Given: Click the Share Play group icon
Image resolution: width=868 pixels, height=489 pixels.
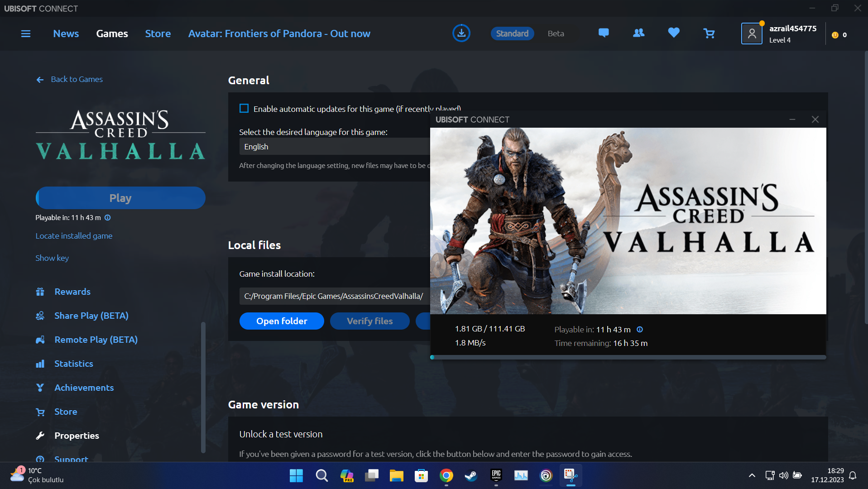Looking at the screenshot, I should tap(40, 316).
